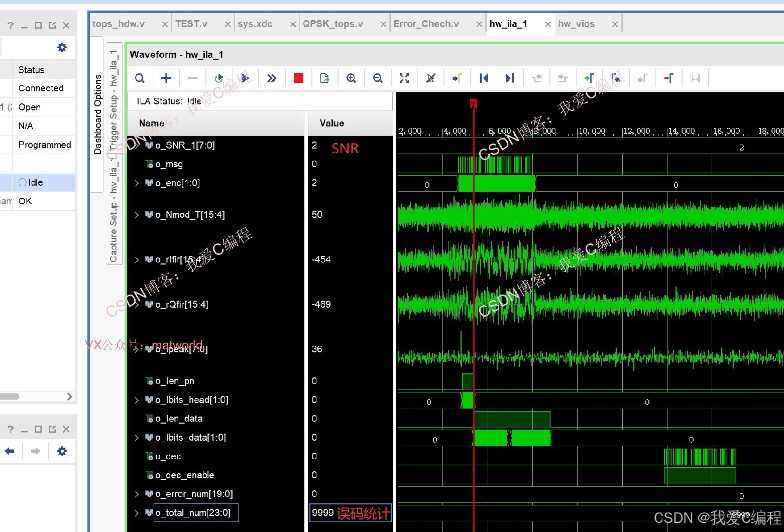Stop trigger with the red square
The image size is (784, 532).
click(x=298, y=78)
